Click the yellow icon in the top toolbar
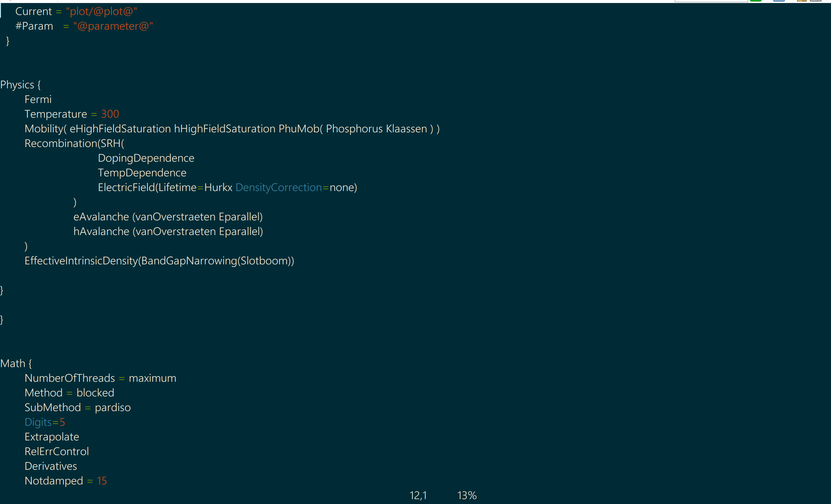 point(802,1)
